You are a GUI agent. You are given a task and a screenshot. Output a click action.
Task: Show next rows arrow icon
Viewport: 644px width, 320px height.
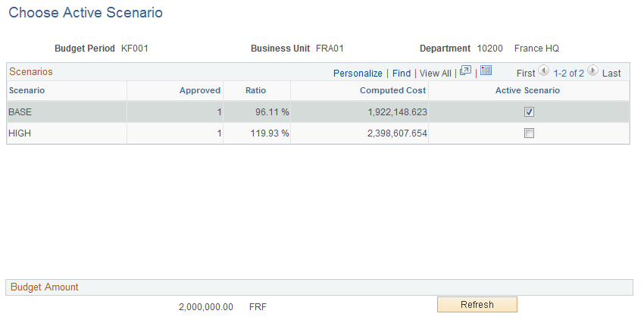pos(592,71)
